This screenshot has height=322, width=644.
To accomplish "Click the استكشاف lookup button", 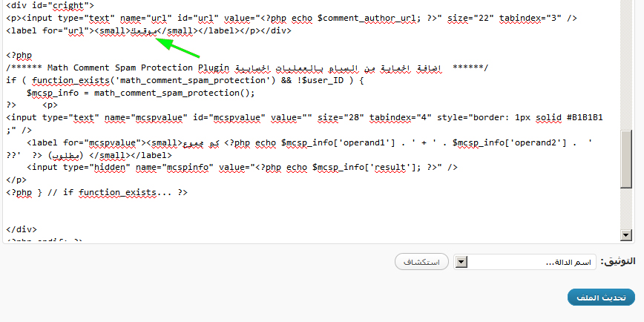I will coord(421,262).
